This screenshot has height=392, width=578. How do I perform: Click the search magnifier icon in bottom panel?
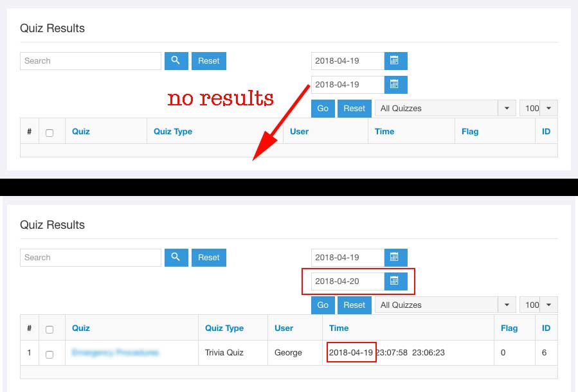point(176,258)
